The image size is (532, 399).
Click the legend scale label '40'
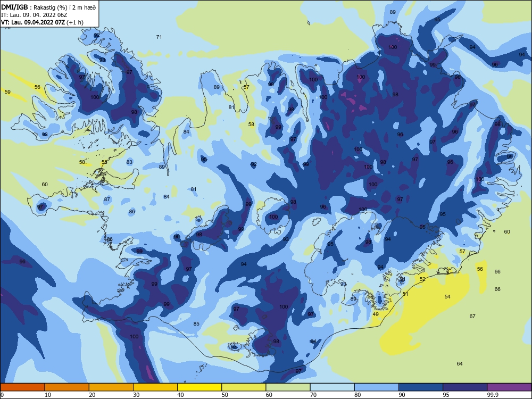[x=180, y=395]
